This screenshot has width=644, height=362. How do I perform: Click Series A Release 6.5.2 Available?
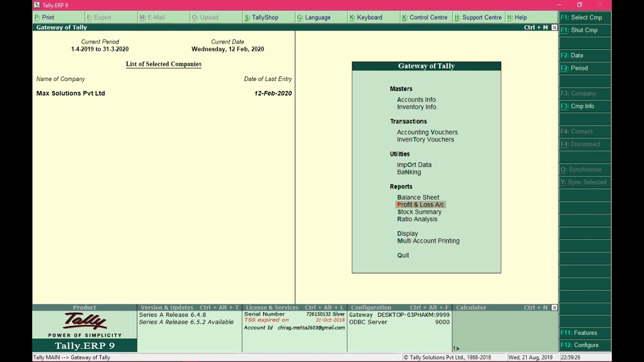186,322
